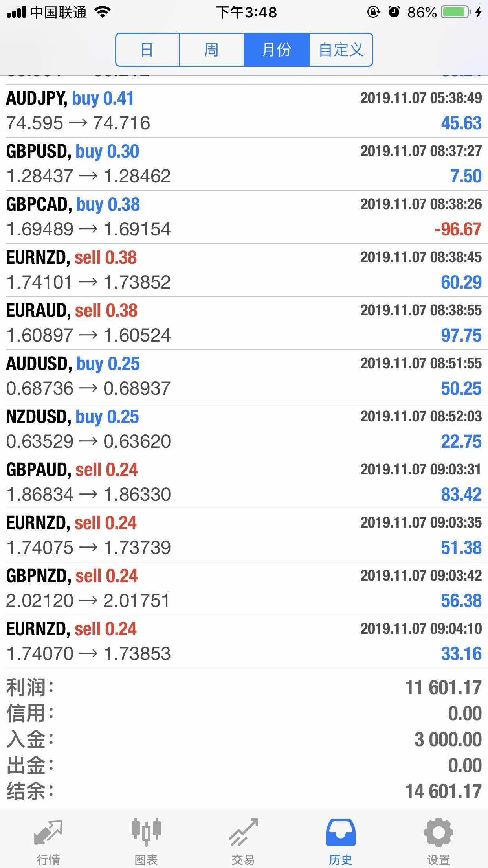Open the GBPCAD buy 0.38 losing trade
This screenshot has height=868, width=488.
coord(244,217)
